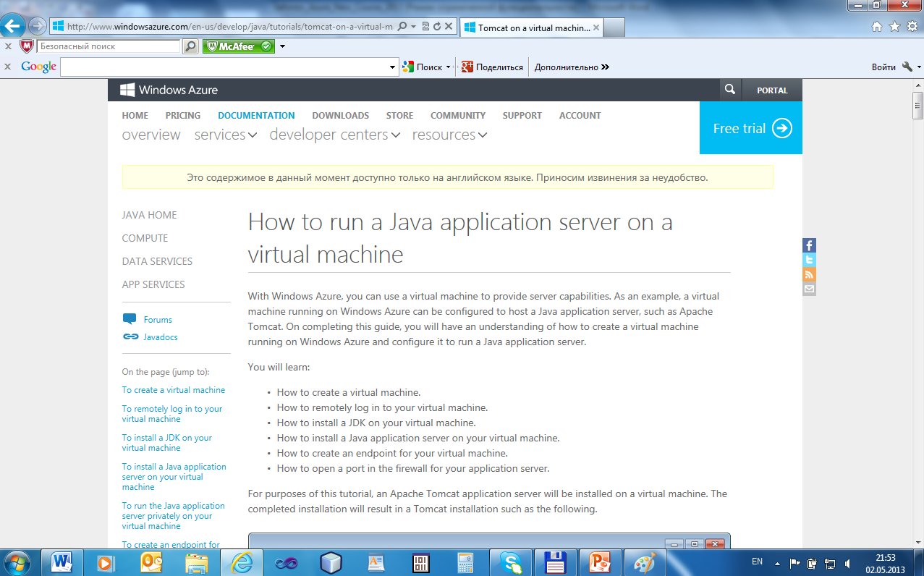Open Word from the taskbar
Screen dimensions: 924x576
[61, 562]
